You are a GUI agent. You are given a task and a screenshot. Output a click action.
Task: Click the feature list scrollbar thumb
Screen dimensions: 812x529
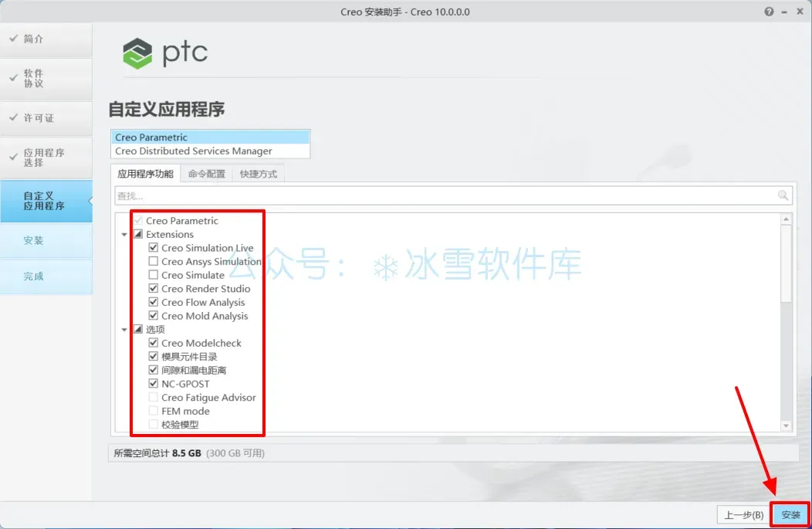point(786,263)
